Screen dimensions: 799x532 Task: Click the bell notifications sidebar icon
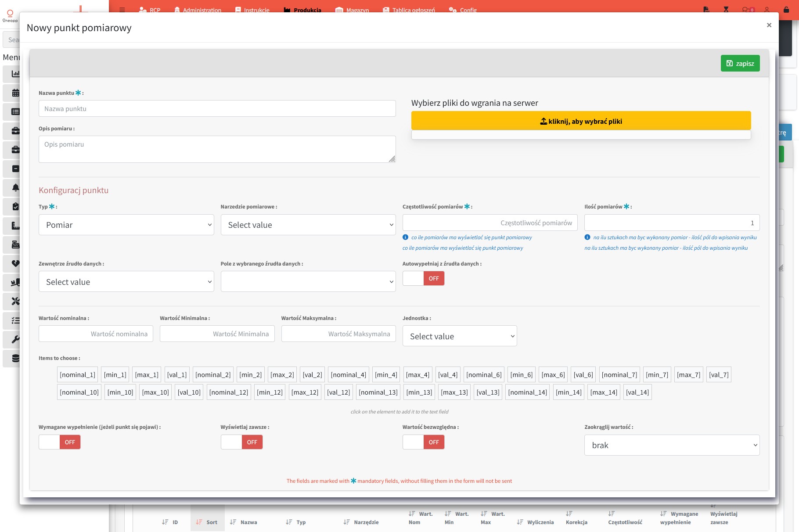point(15,187)
